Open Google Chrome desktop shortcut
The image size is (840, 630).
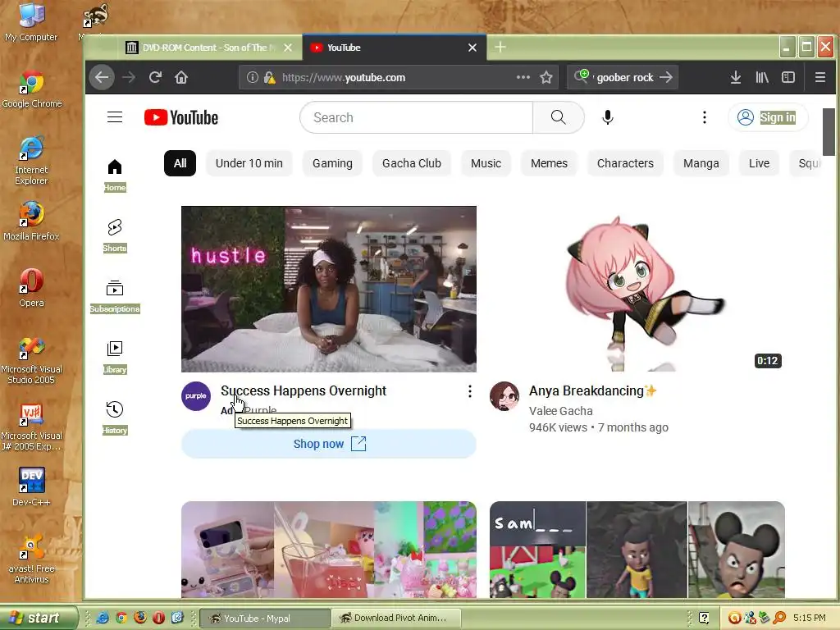coord(32,89)
